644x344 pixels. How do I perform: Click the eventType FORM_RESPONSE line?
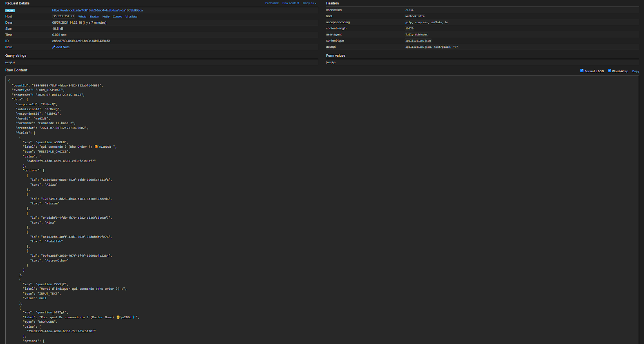pyautogui.click(x=38, y=90)
